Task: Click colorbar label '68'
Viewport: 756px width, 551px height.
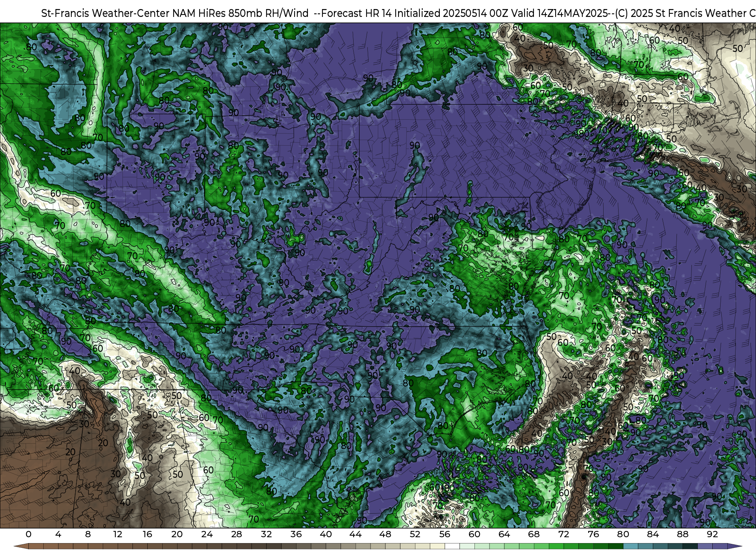Action: pyautogui.click(x=534, y=534)
